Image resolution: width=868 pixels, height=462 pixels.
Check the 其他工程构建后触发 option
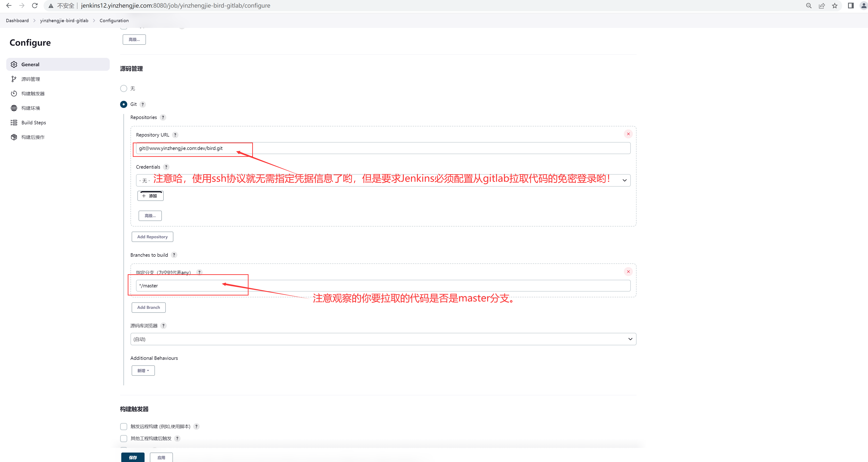click(124, 438)
